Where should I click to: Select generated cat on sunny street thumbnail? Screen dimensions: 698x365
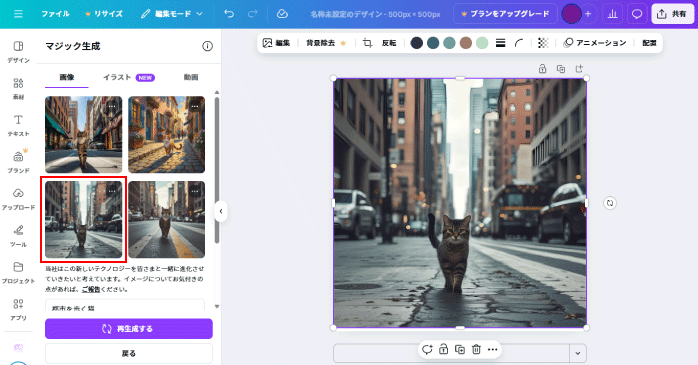pos(84,134)
